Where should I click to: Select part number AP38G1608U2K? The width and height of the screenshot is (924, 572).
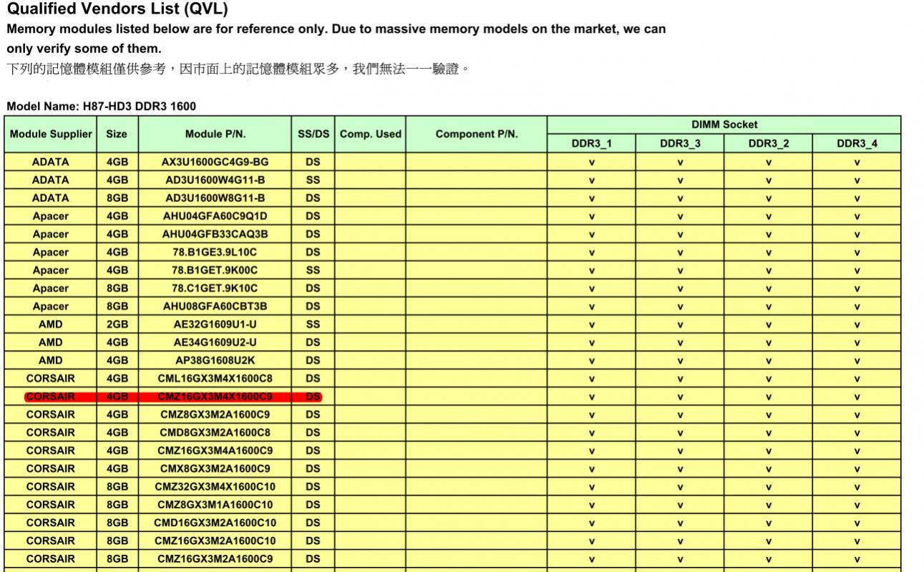(x=215, y=360)
